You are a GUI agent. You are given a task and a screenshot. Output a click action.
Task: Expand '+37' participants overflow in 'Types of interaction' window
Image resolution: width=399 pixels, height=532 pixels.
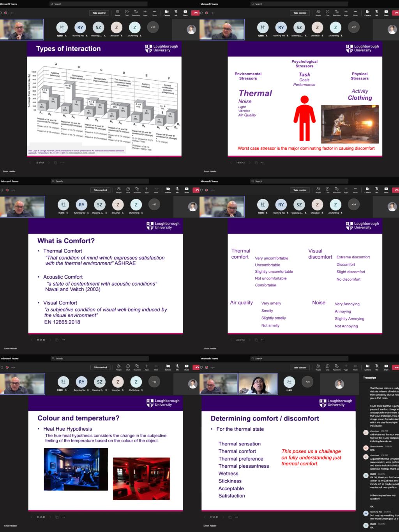tap(153, 27)
